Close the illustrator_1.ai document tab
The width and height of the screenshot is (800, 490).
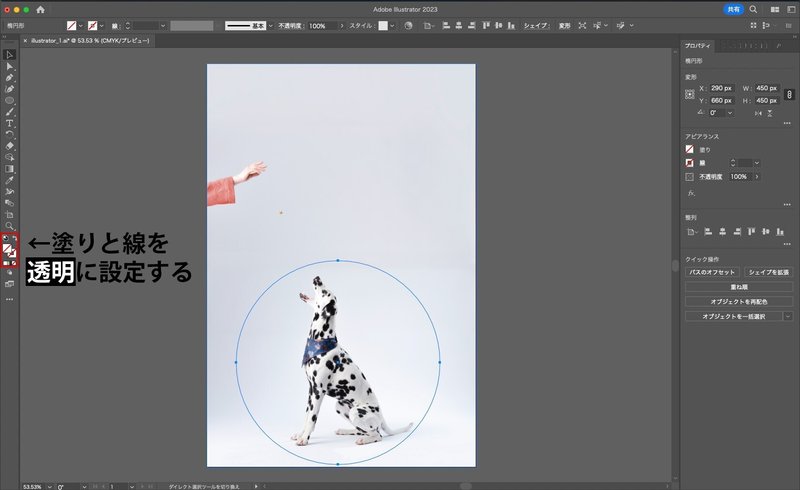(x=25, y=40)
